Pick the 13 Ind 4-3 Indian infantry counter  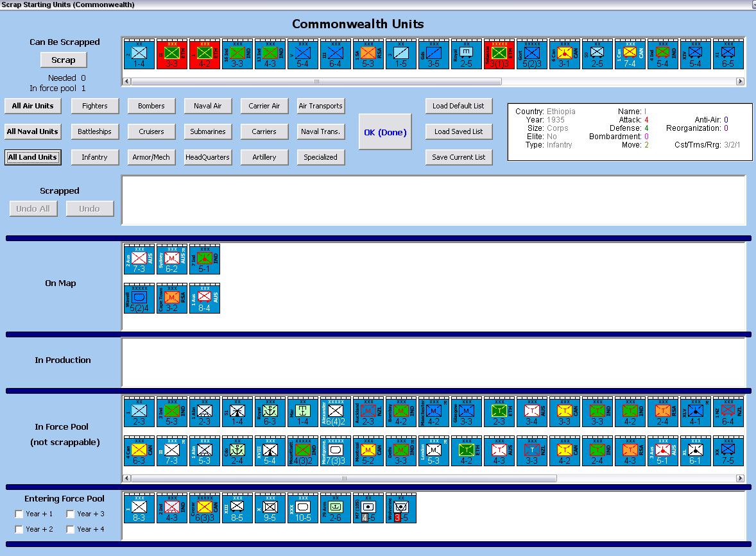click(270, 54)
